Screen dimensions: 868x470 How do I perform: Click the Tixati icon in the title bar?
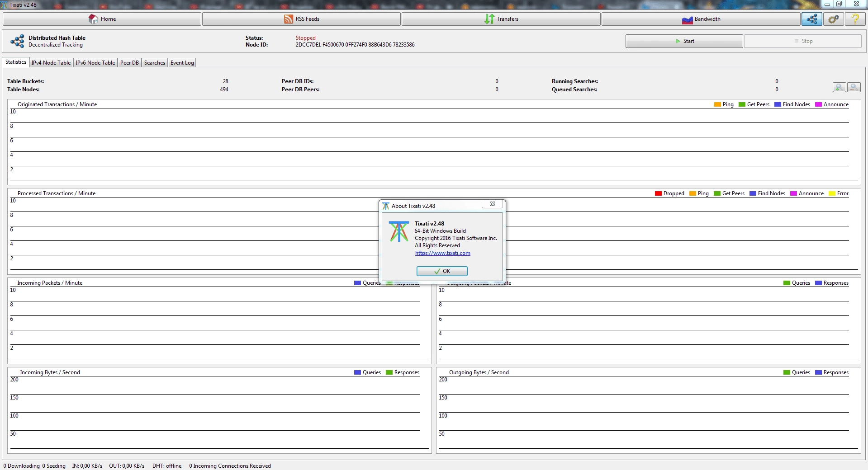(4, 5)
